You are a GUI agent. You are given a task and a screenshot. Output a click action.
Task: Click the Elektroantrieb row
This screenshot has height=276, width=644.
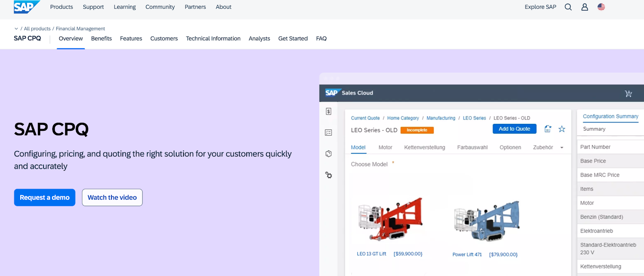pyautogui.click(x=611, y=231)
